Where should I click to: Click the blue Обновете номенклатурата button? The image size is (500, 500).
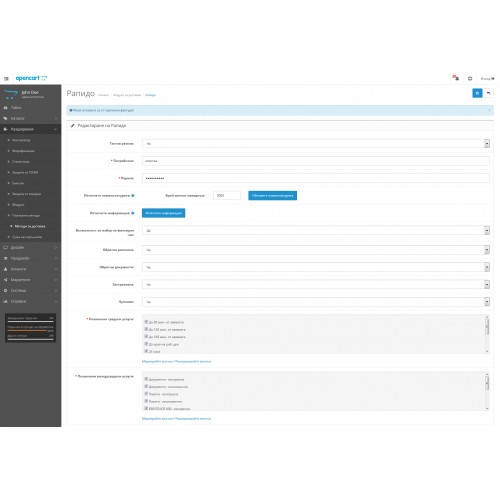point(273,196)
